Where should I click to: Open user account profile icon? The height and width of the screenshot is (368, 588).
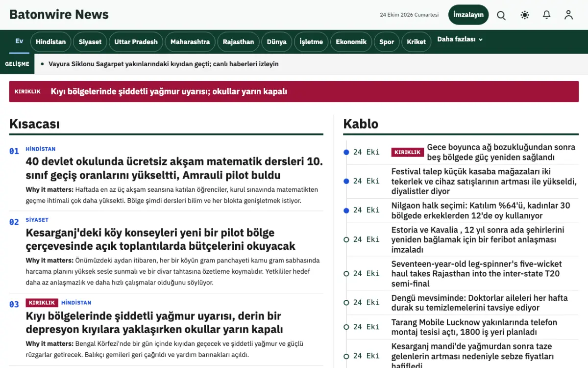(x=568, y=15)
